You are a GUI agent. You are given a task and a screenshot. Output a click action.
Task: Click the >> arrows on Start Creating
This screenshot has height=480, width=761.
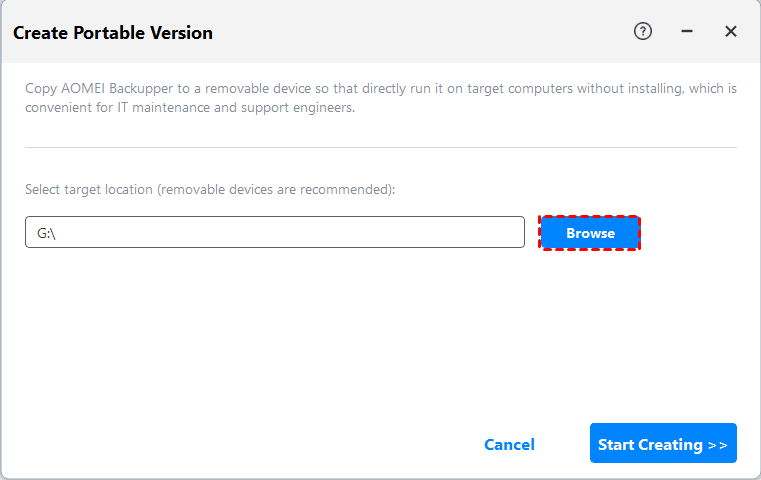point(717,445)
